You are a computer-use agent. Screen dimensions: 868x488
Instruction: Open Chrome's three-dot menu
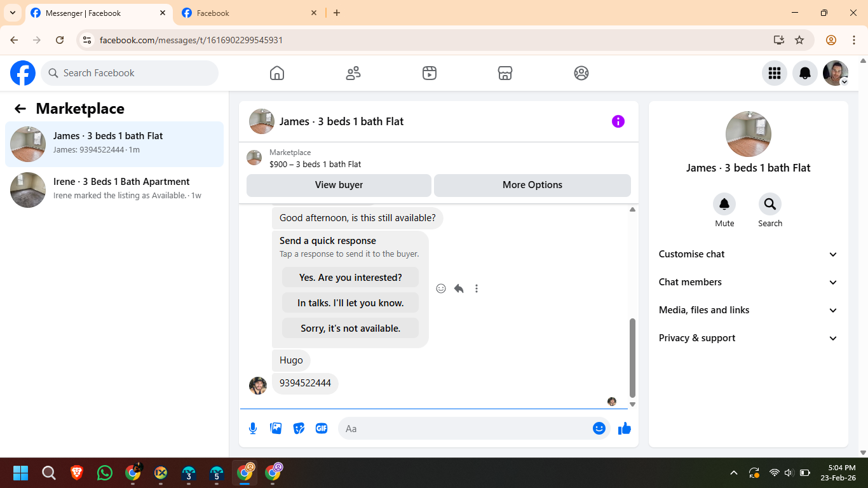pyautogui.click(x=854, y=40)
